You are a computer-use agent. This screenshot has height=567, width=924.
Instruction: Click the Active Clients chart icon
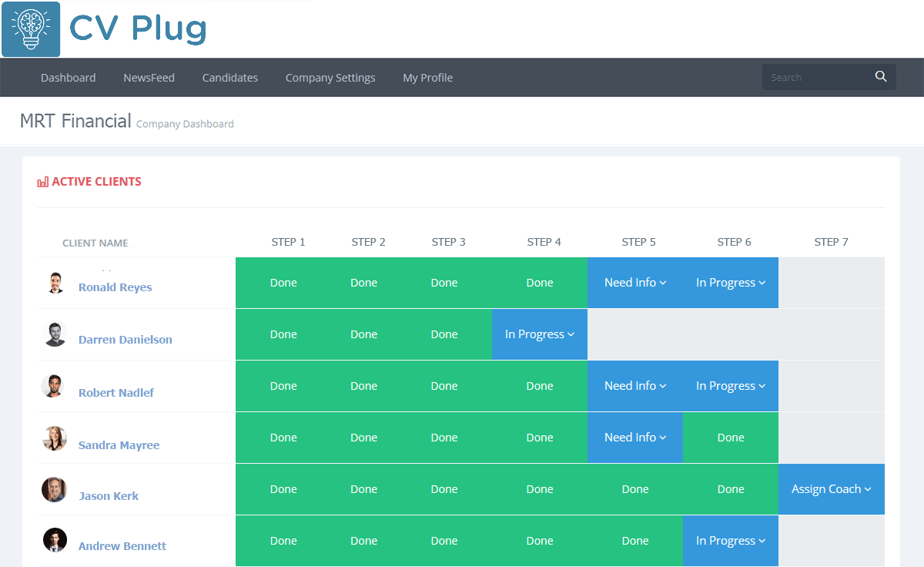coord(42,183)
